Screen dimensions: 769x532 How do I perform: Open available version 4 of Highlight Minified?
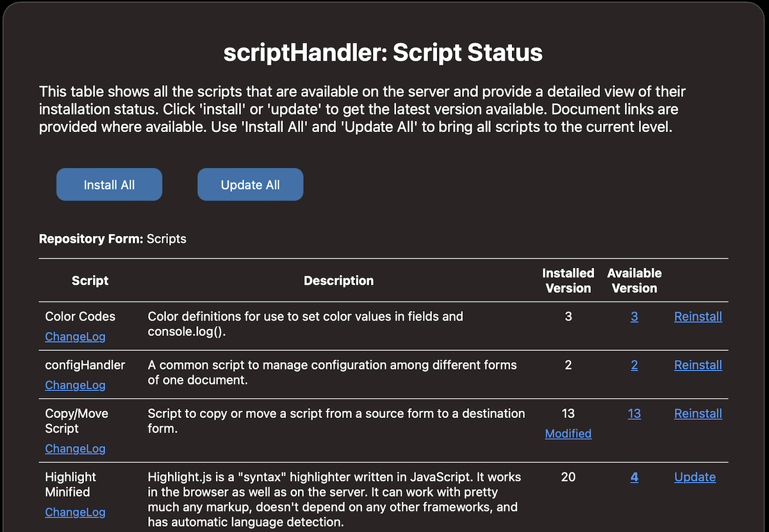point(634,477)
